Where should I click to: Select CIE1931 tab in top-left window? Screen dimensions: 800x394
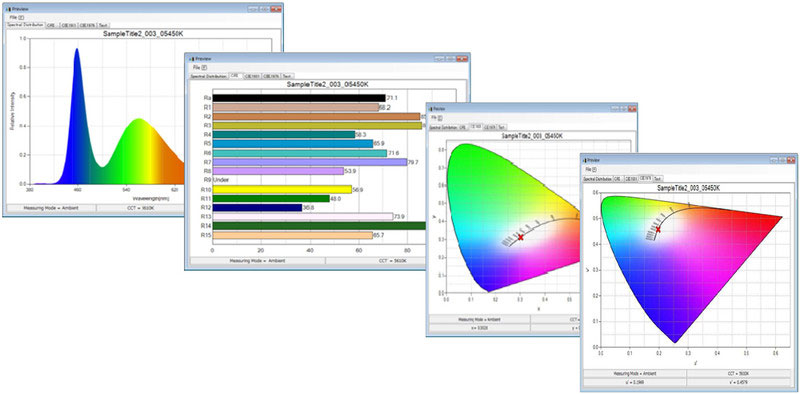(x=68, y=24)
